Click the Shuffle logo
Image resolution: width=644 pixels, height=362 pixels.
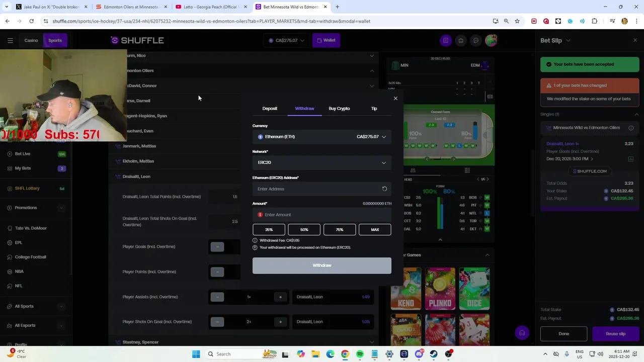[x=137, y=40]
